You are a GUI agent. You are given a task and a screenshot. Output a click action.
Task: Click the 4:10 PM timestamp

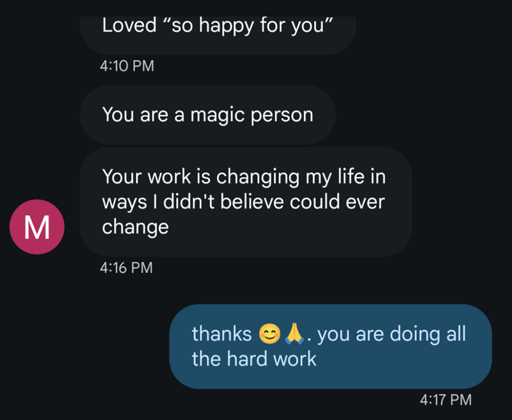click(127, 65)
